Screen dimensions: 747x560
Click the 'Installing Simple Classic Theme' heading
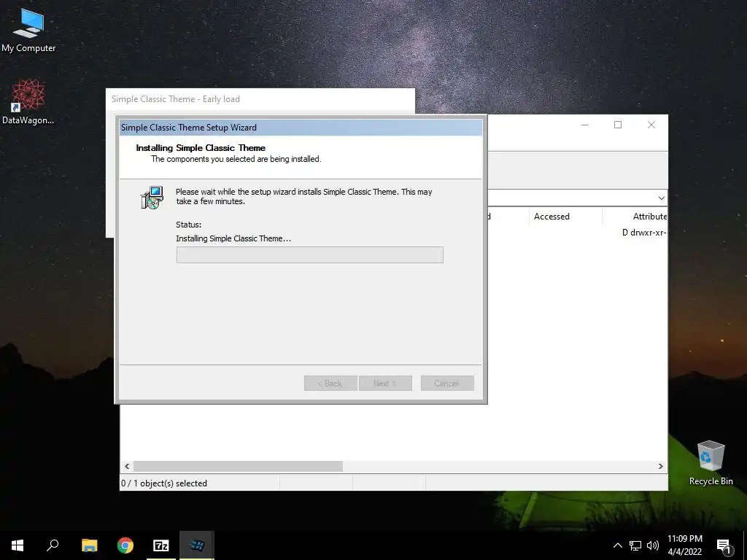[201, 148]
